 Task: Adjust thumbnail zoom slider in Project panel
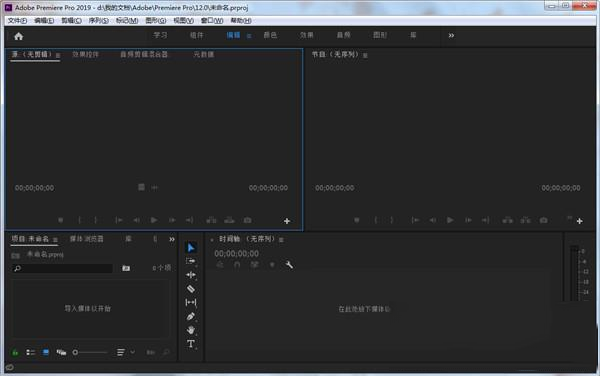(90, 352)
